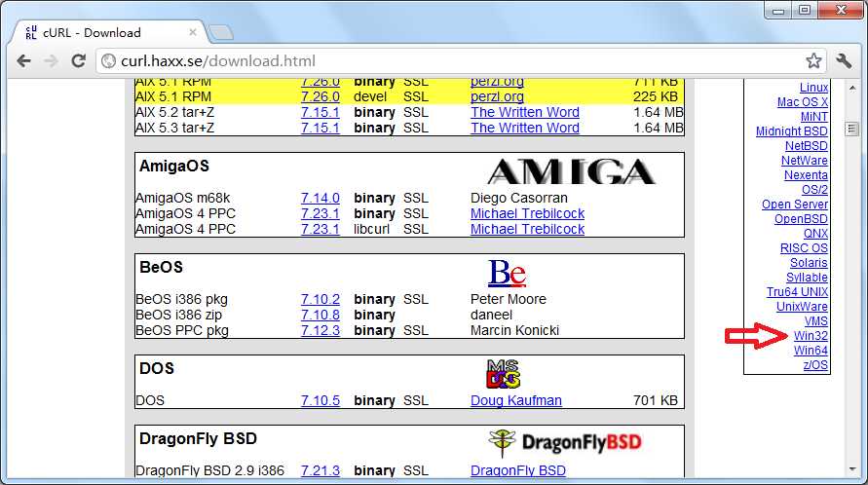Open MiNT link in sidebar
The width and height of the screenshot is (868, 485).
click(814, 117)
